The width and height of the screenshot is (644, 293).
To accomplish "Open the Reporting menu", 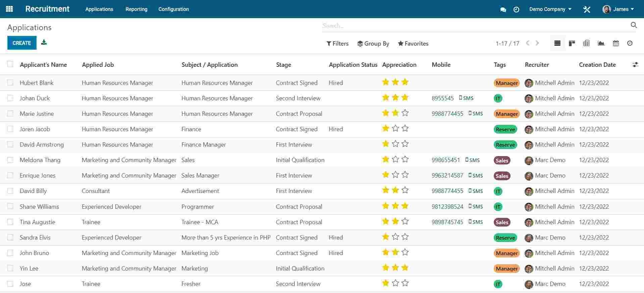I will pos(137,9).
